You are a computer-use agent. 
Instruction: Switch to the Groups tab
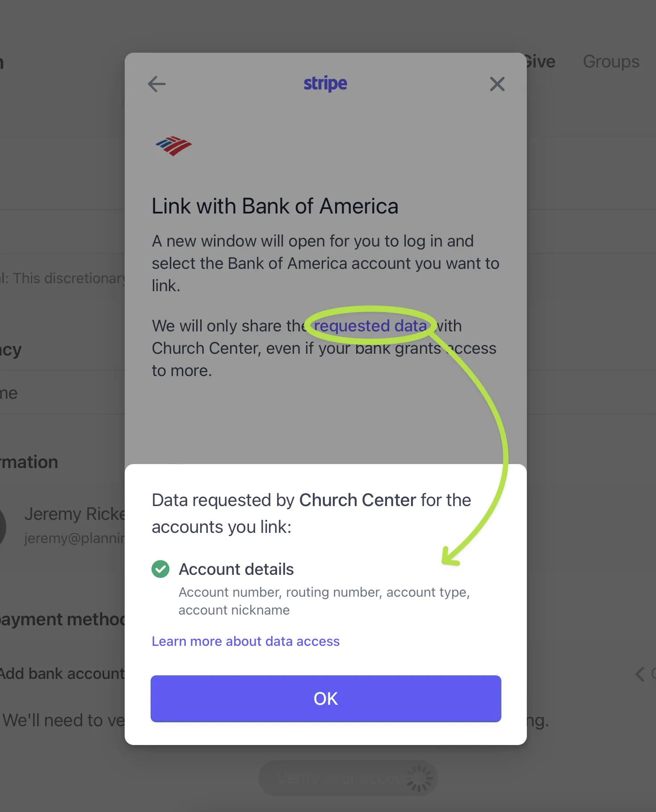click(x=611, y=62)
